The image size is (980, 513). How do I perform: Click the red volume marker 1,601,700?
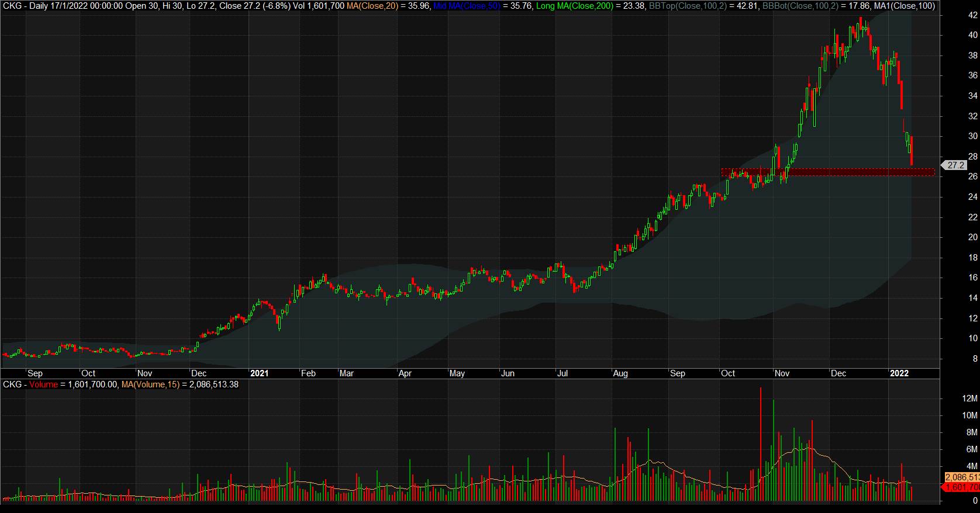coord(961,487)
